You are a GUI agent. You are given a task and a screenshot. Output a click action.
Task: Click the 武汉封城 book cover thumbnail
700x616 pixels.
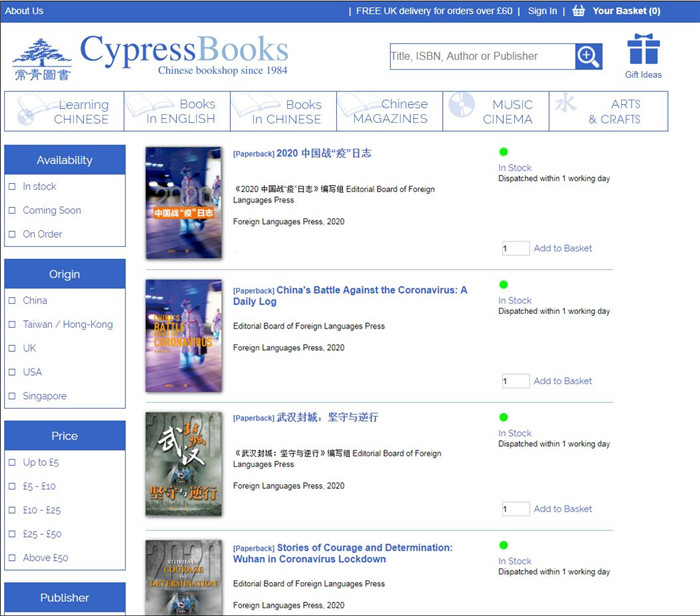[x=183, y=463]
